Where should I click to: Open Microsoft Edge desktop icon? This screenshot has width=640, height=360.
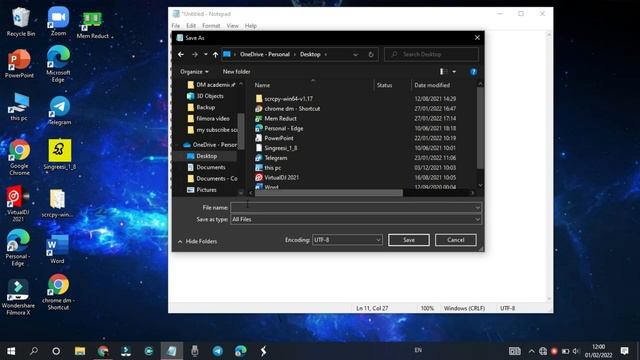[x=58, y=64]
